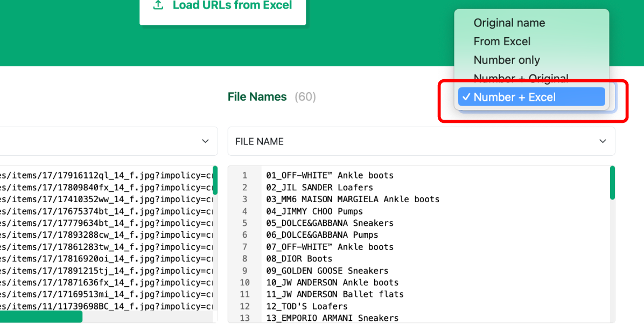
Task: Select 'Number + Original' option
Action: coord(521,78)
